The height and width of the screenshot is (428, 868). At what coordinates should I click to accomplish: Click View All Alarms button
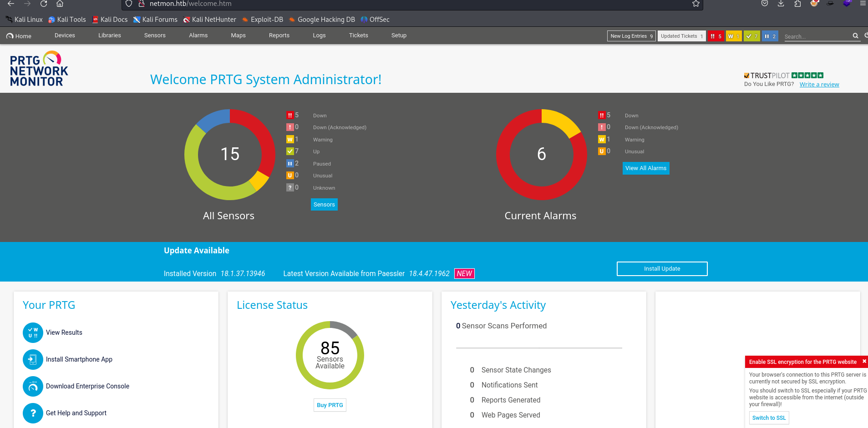tap(646, 168)
